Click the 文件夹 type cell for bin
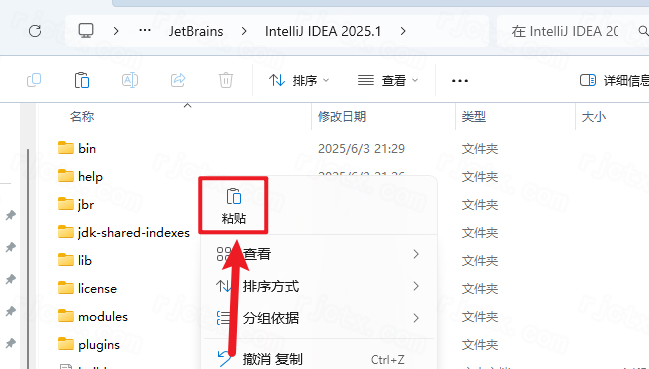This screenshot has height=369, width=649. [480, 149]
